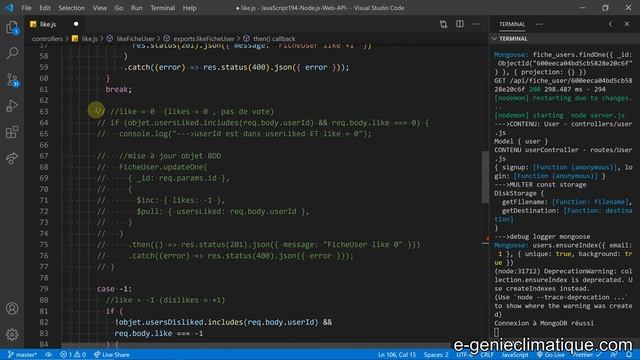This screenshot has width=640, height=360.
Task: Open notifications bell icon
Action: click(629, 355)
